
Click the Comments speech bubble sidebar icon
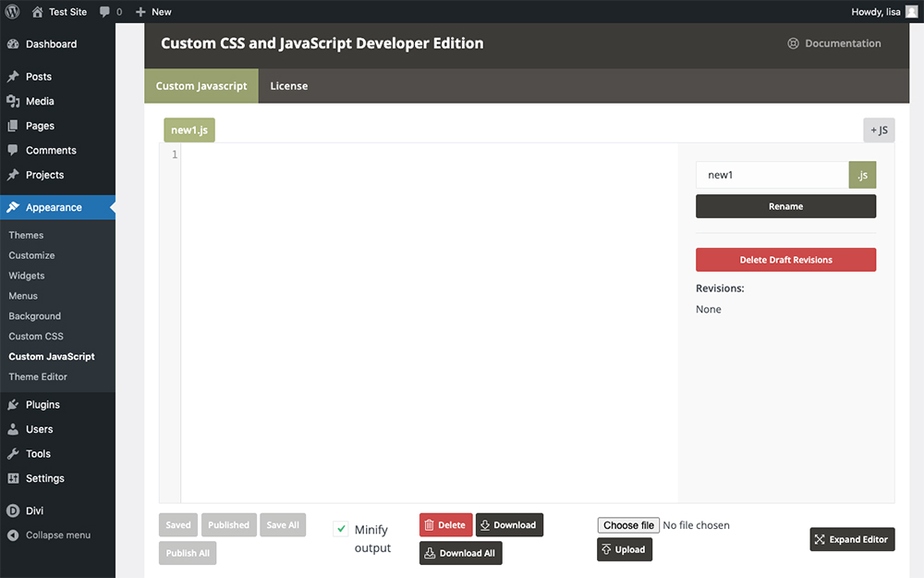coord(13,150)
